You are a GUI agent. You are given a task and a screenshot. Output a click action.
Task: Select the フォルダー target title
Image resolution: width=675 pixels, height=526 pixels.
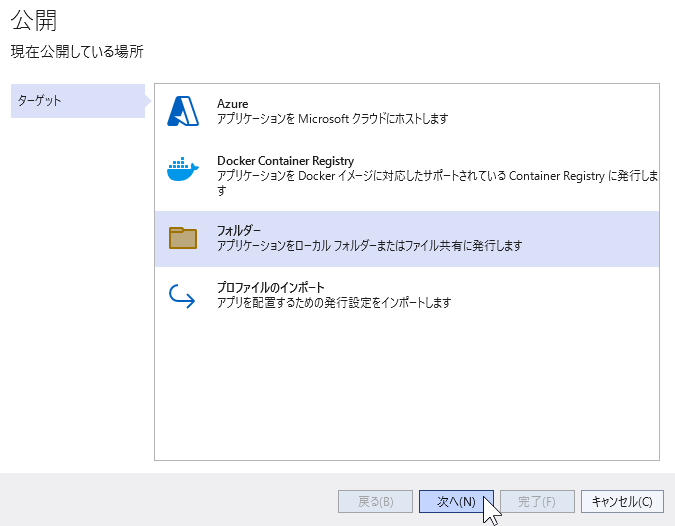(x=239, y=231)
